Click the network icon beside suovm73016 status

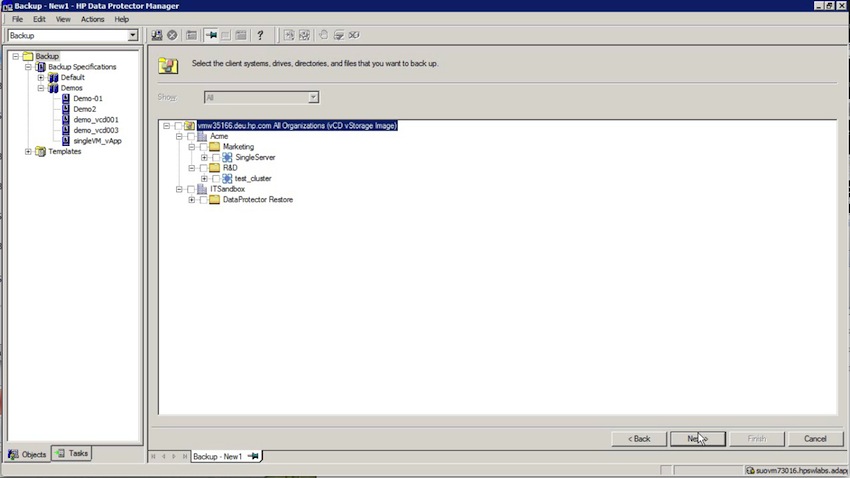pyautogui.click(x=750, y=470)
